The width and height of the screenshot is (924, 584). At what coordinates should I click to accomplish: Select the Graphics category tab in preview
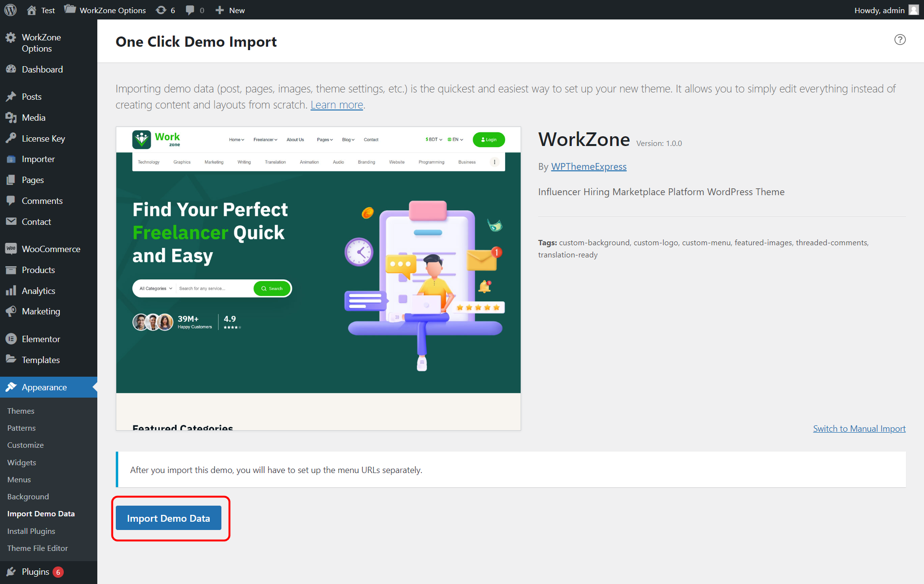point(182,162)
